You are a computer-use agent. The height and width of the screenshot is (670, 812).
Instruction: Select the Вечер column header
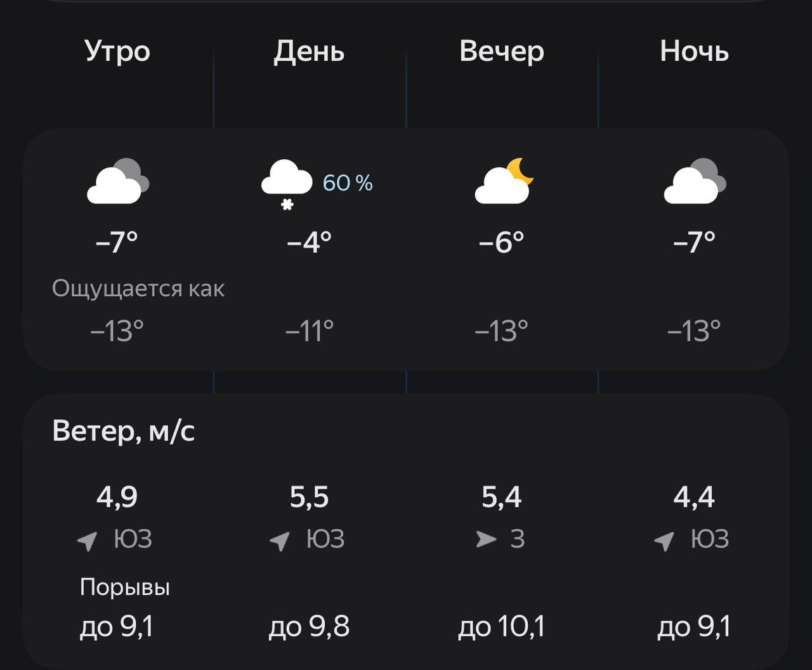coord(502,51)
